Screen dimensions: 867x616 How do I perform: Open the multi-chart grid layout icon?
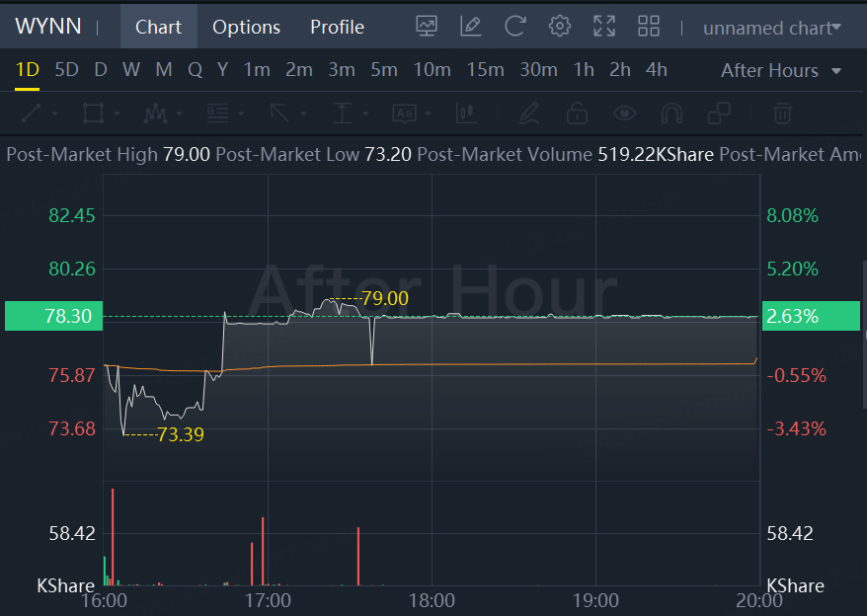click(x=649, y=26)
